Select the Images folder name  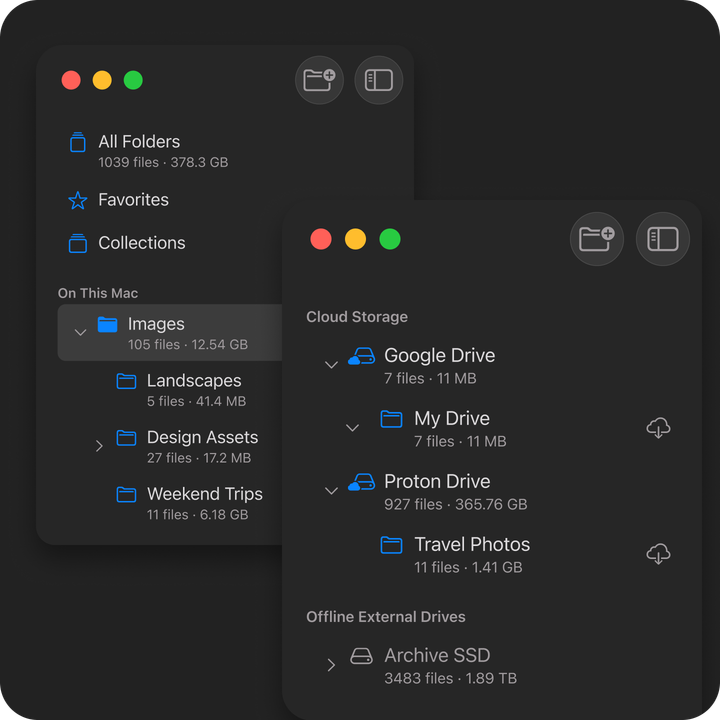click(156, 324)
